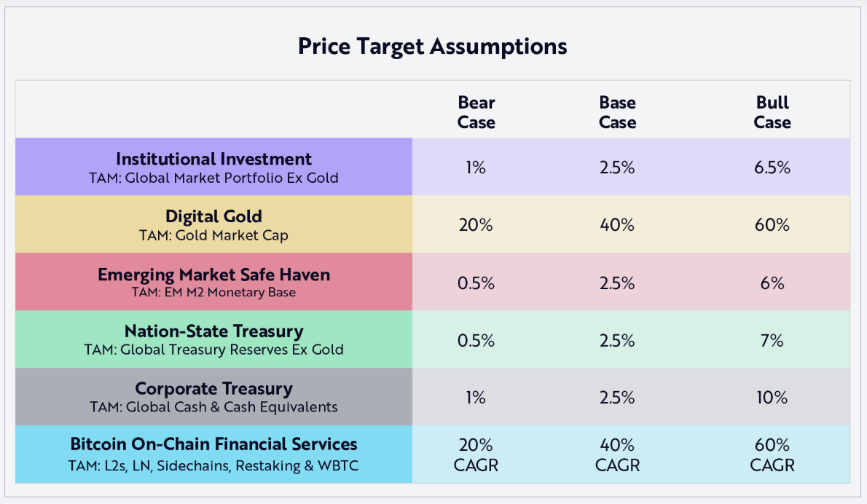The height and width of the screenshot is (504, 867).
Task: Click Digital Gold's 60% bull case cell
Action: pyautogui.click(x=772, y=225)
